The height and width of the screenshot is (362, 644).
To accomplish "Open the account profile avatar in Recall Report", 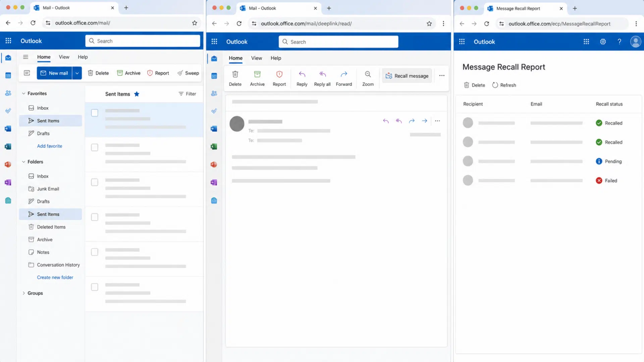I will (x=636, y=42).
